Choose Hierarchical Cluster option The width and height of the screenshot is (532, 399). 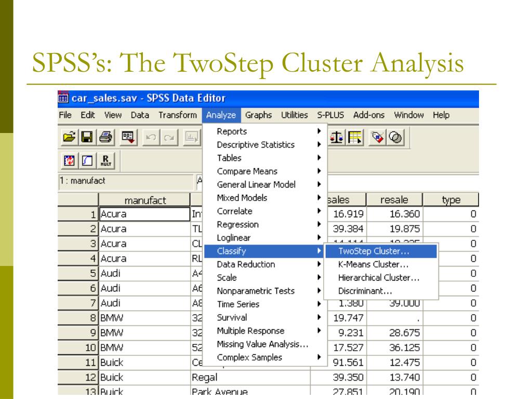click(381, 277)
